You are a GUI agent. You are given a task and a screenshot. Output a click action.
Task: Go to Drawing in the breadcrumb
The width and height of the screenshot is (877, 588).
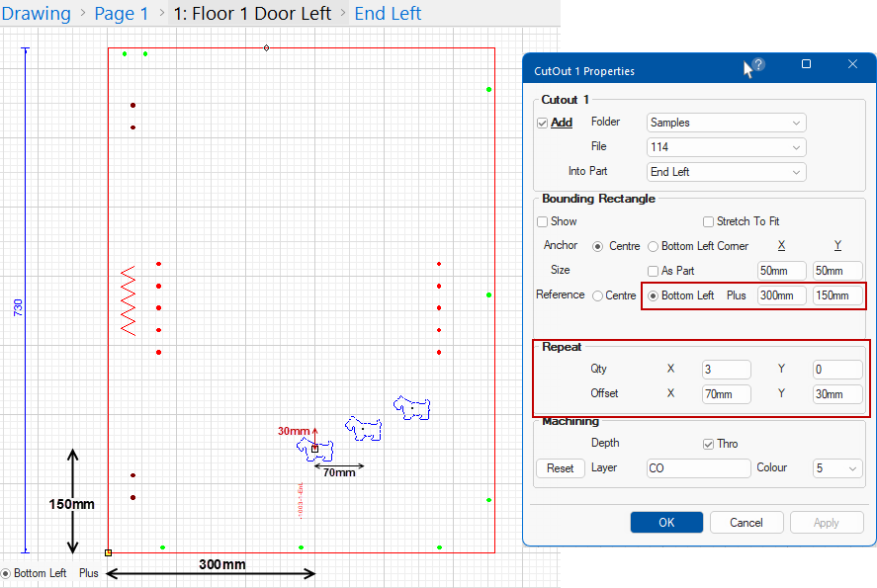[x=37, y=14]
